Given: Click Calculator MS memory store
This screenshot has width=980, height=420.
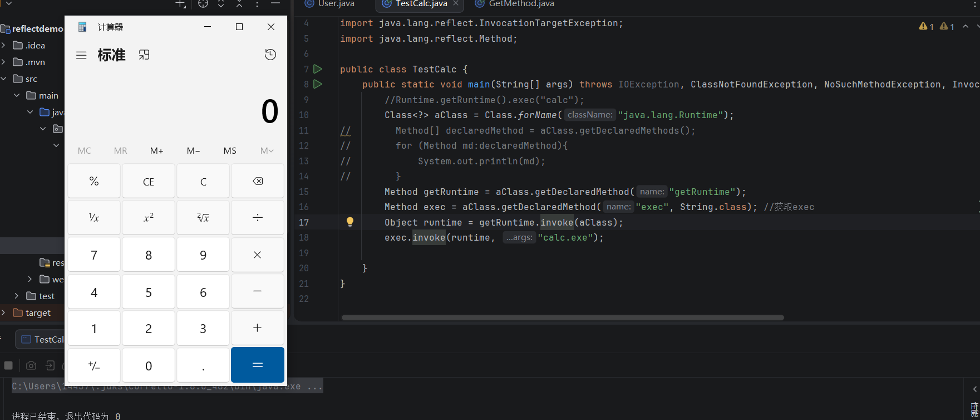Looking at the screenshot, I should [230, 150].
